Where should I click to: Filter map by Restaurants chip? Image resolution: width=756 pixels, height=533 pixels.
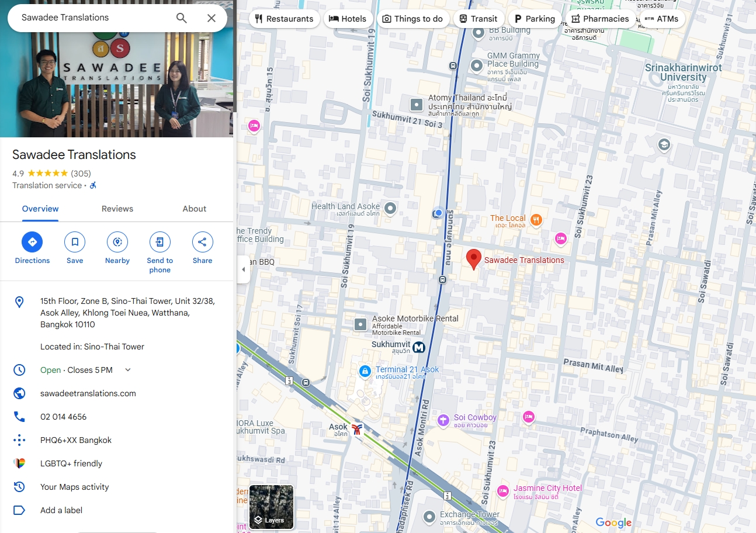[x=285, y=19]
